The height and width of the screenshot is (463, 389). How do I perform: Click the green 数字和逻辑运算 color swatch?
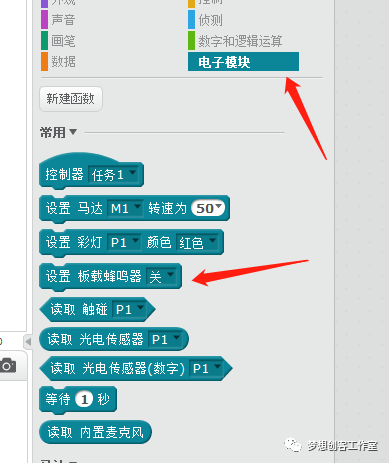coord(191,41)
